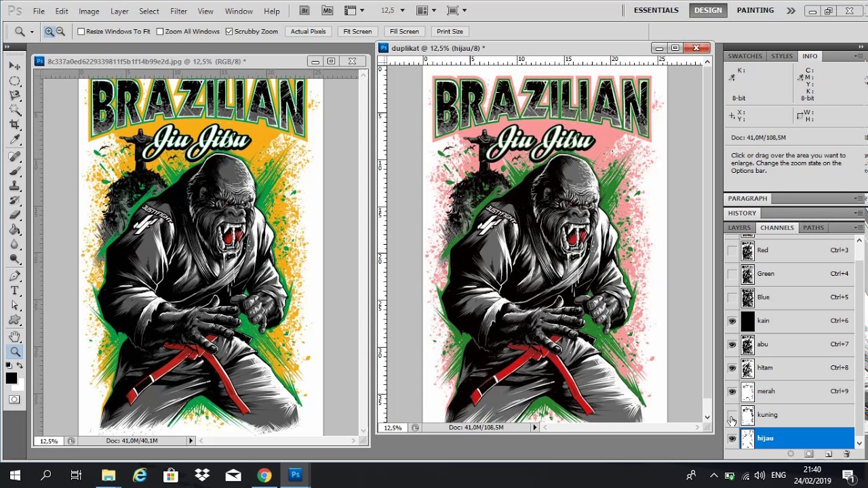Select the Blur tool
868x488 pixels.
click(x=15, y=244)
